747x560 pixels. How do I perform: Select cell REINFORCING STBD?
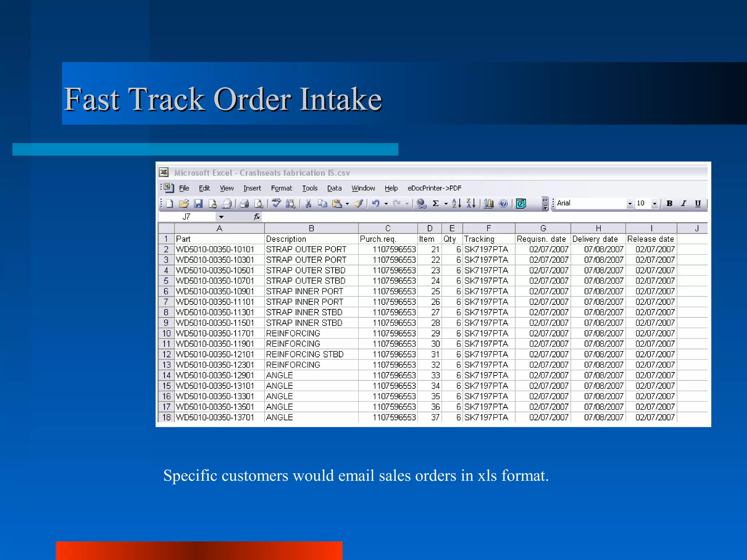[311, 354]
